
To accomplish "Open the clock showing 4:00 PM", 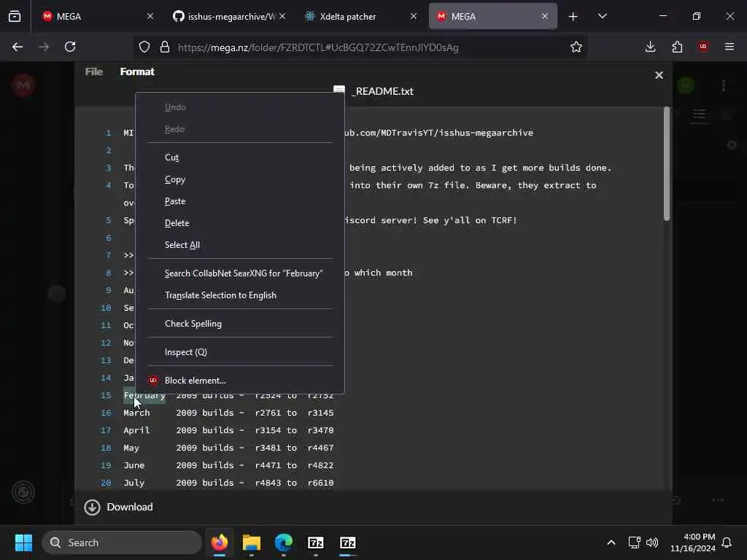I will point(693,542).
